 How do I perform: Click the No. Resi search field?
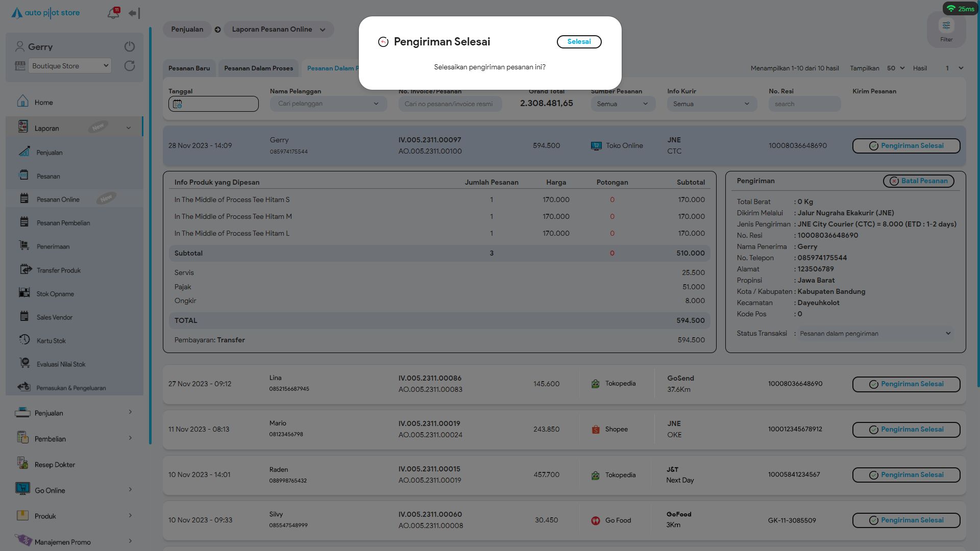point(804,104)
